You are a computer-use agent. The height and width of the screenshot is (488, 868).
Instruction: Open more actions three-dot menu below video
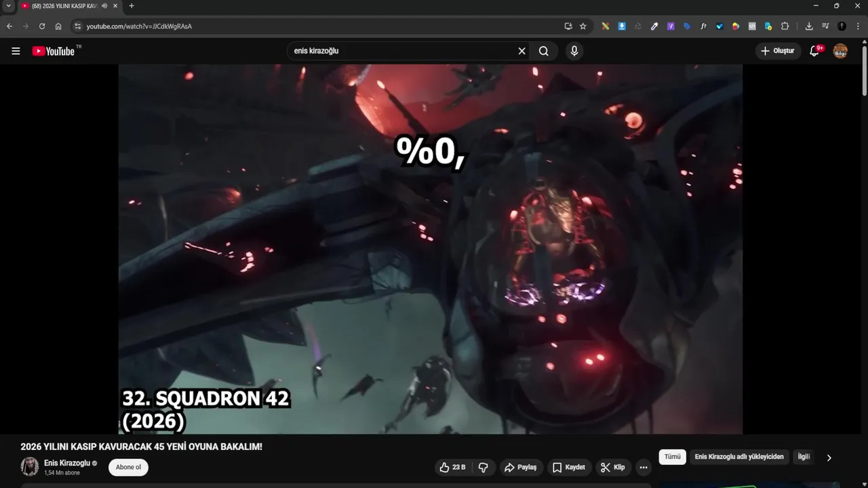coord(644,467)
